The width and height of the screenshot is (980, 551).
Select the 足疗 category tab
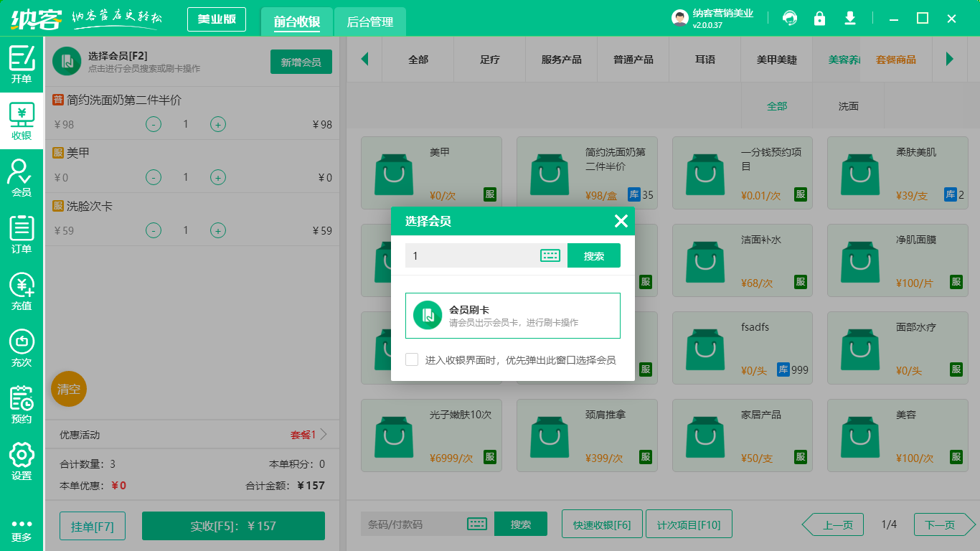point(490,60)
